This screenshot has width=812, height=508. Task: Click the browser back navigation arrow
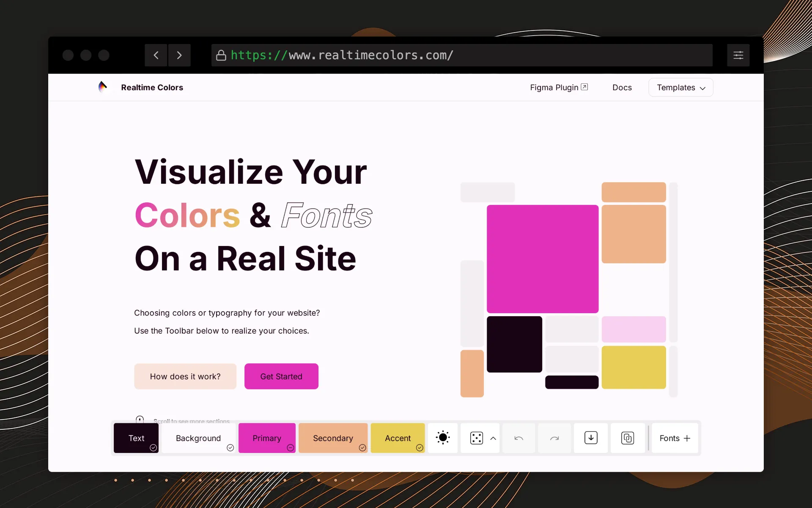(156, 55)
